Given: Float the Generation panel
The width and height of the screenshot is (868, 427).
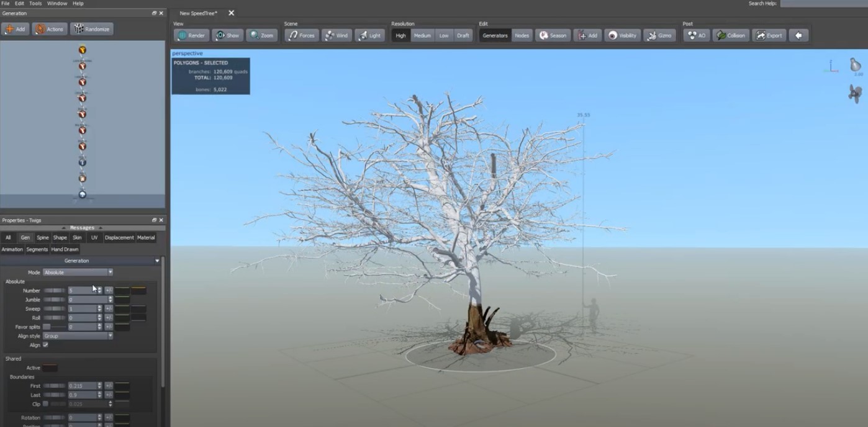Looking at the screenshot, I should [155, 13].
